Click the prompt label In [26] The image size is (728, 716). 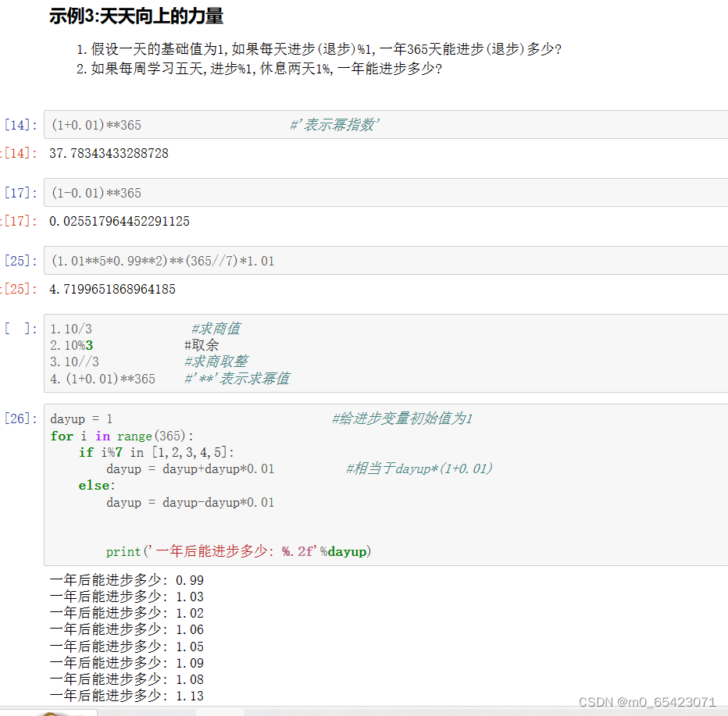pyautogui.click(x=21, y=418)
